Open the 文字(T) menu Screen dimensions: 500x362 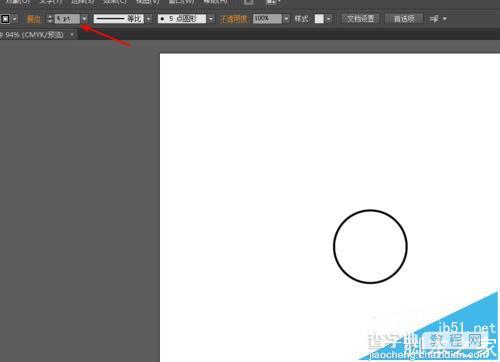pos(51,2)
